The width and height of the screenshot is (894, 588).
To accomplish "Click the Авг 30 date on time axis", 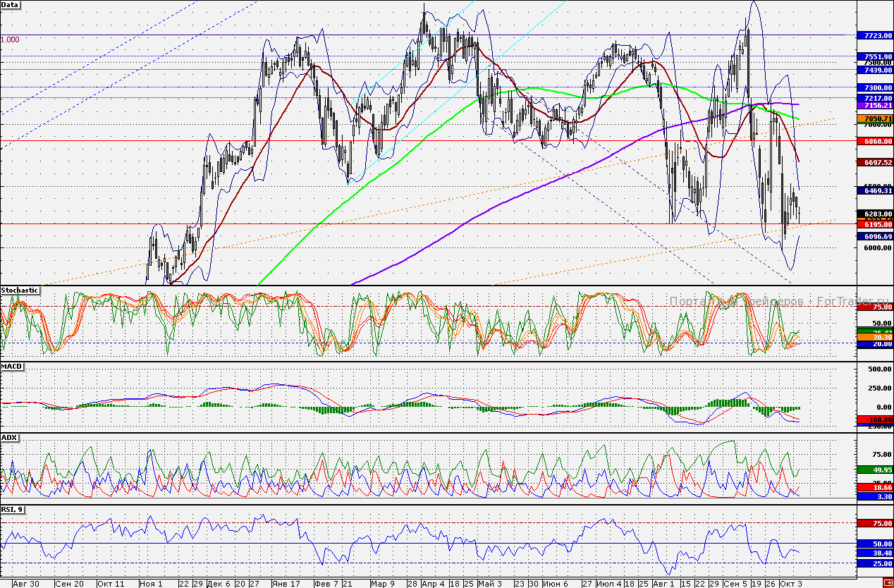I will click(x=25, y=584).
